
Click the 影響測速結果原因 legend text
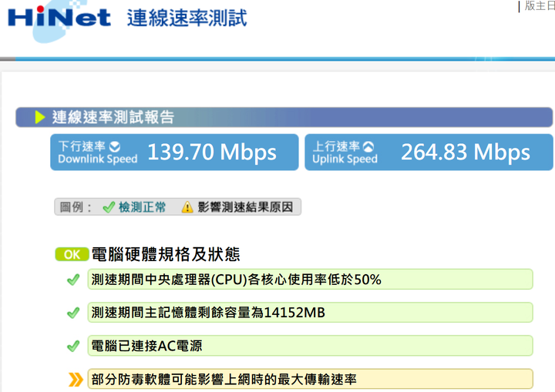click(x=245, y=207)
